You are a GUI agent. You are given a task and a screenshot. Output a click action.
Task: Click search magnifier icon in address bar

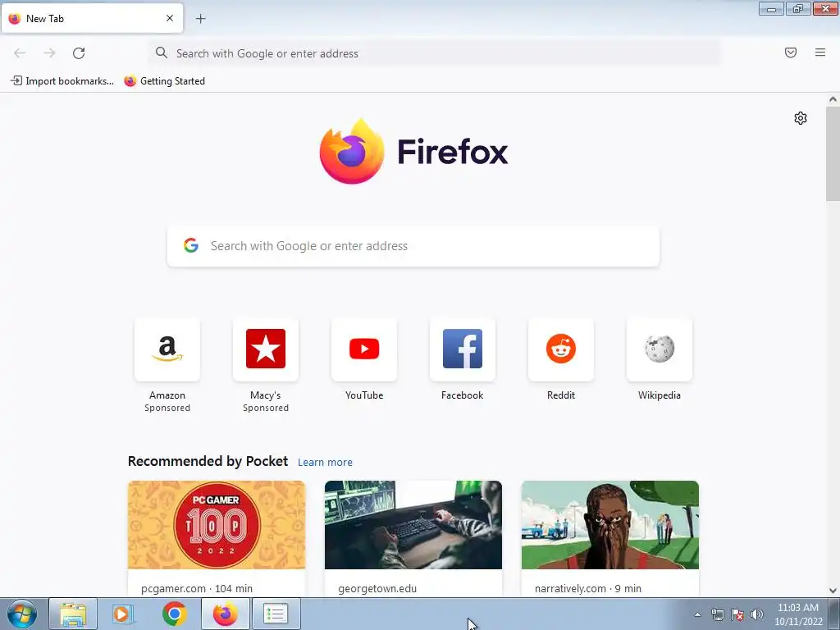[x=162, y=52]
